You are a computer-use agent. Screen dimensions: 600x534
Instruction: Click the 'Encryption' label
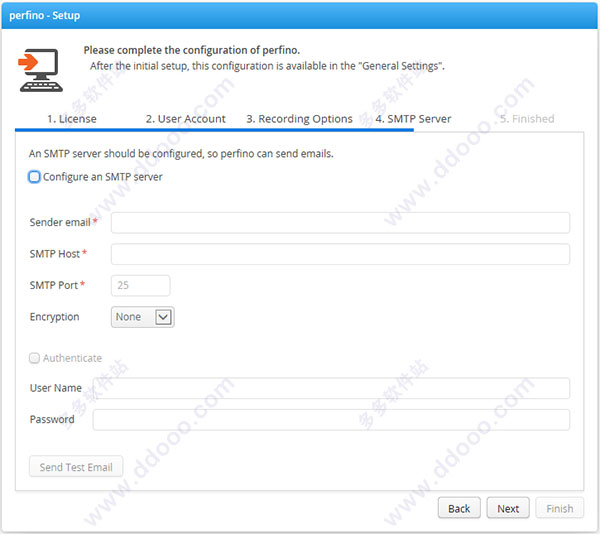[x=54, y=317]
